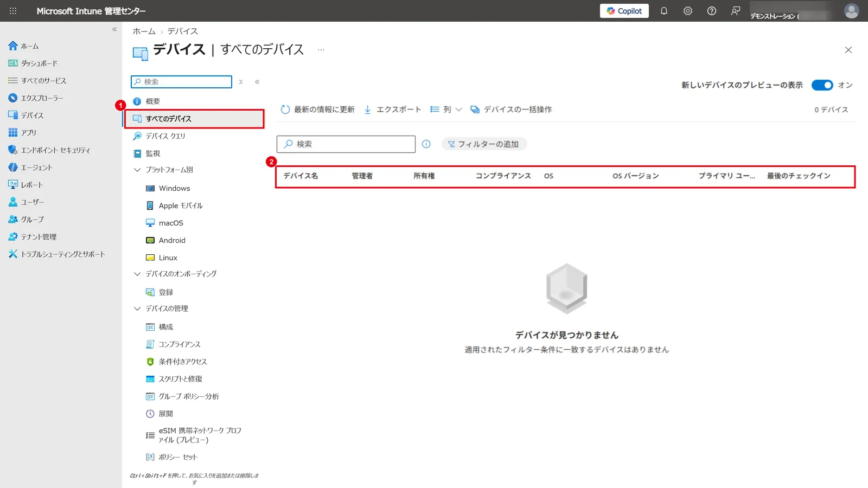Viewport: 868px width, 488px height.
Task: Open the Windows platform item
Action: [x=168, y=188]
